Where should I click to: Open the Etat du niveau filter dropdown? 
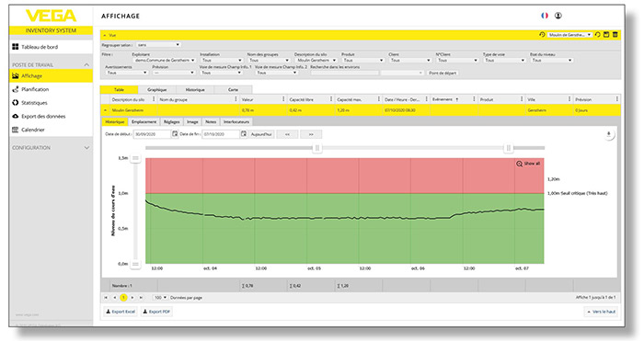[x=552, y=61]
